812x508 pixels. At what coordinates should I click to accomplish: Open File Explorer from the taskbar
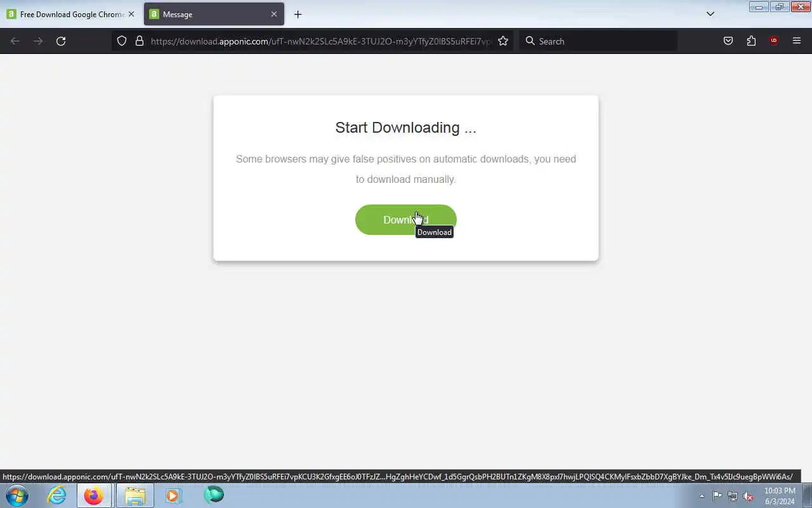click(134, 495)
